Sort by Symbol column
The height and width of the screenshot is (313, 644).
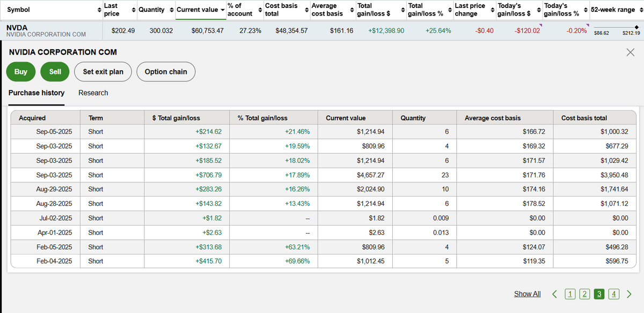(x=18, y=10)
